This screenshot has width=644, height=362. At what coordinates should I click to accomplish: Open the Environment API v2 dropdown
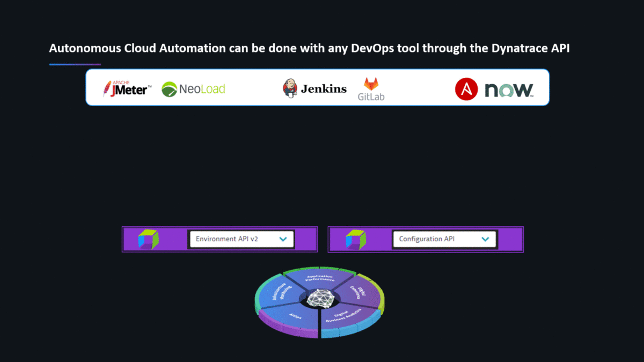(x=241, y=239)
